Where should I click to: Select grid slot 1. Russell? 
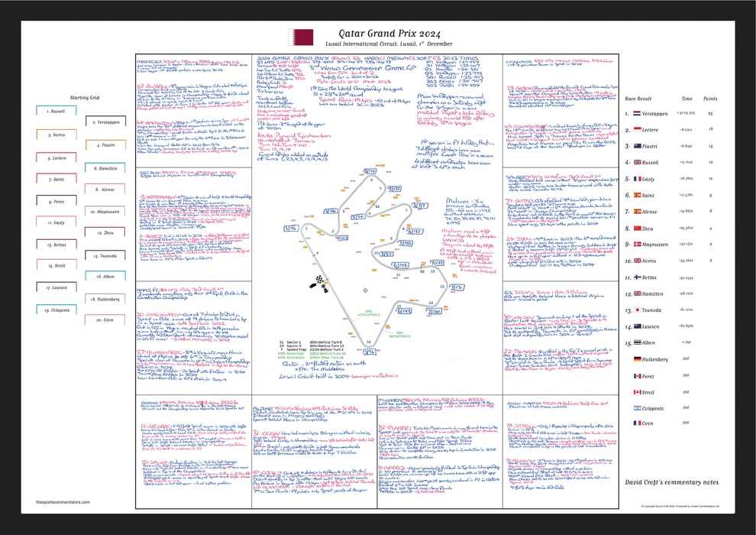(x=57, y=111)
